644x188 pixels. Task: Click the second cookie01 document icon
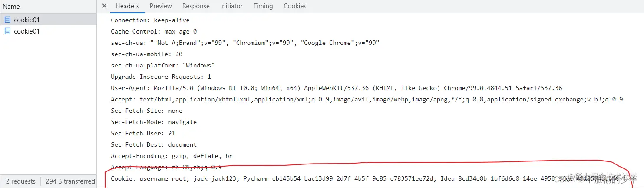7,31
